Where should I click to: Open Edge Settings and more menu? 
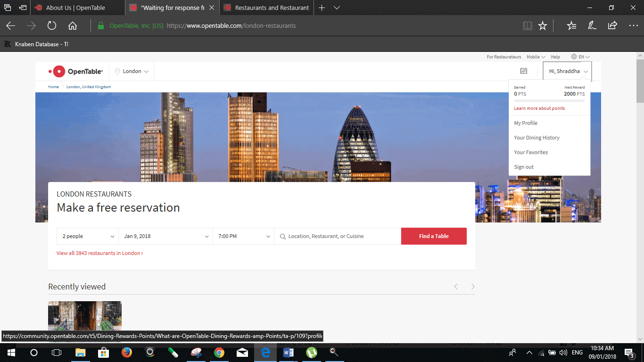click(633, 26)
